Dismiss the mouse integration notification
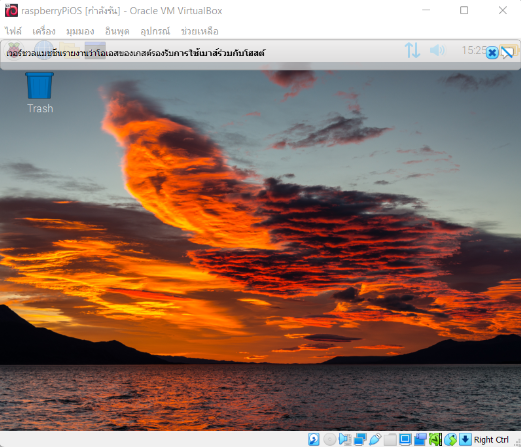 492,53
